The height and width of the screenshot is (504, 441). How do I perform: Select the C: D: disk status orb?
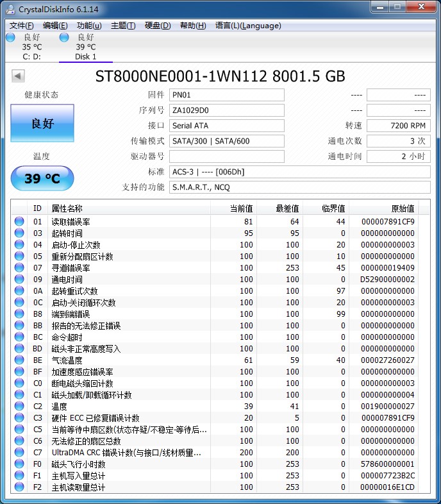[x=10, y=38]
